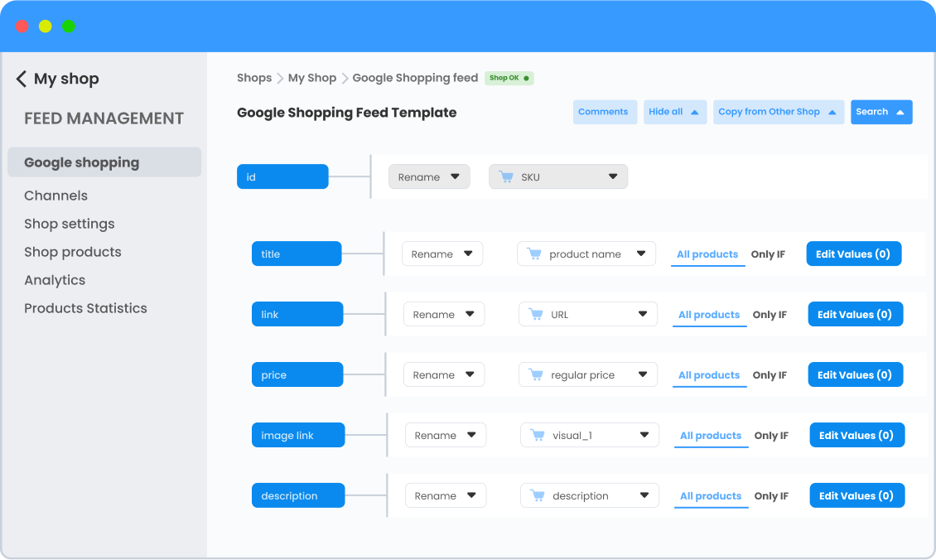Select the image link field tag

point(298,435)
